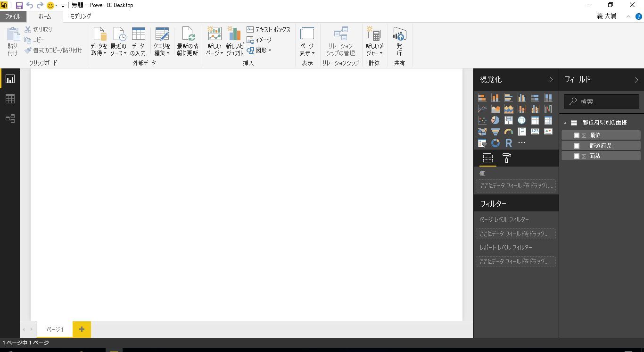Check the 面積 field checkbox
Viewport: 644px width, 352px height.
click(576, 156)
